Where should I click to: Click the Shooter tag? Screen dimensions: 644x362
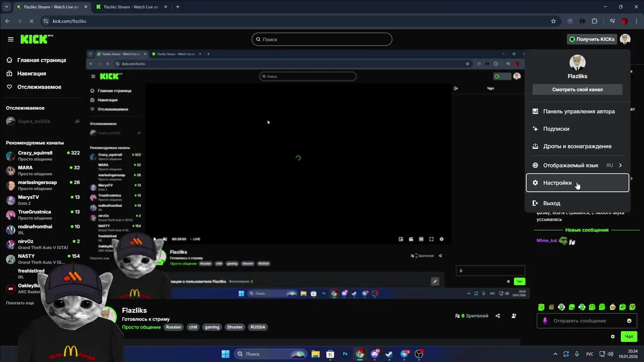235,327
